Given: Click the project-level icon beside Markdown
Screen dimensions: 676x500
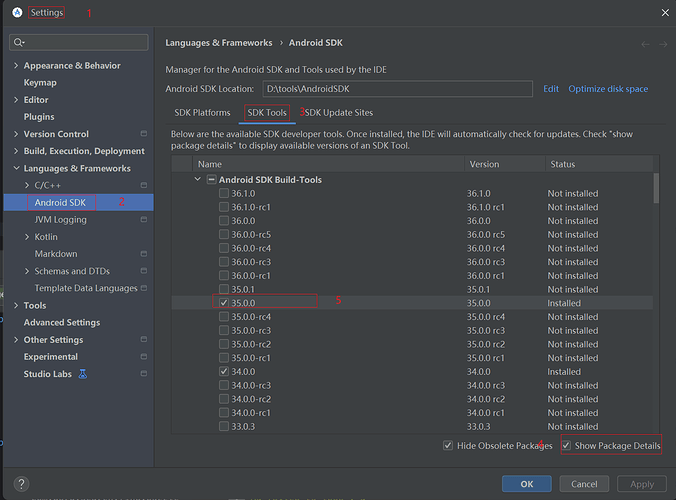Looking at the screenshot, I should click(x=144, y=254).
